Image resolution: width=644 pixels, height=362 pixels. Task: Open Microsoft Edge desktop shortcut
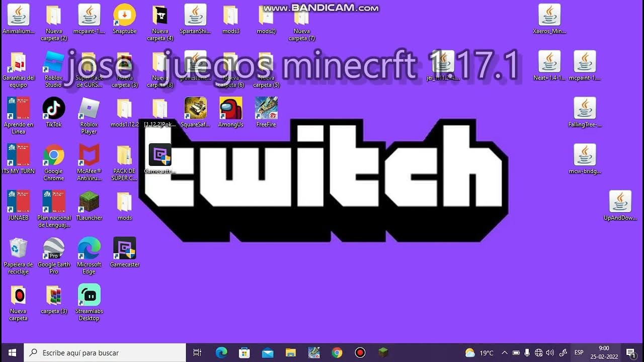point(89,249)
